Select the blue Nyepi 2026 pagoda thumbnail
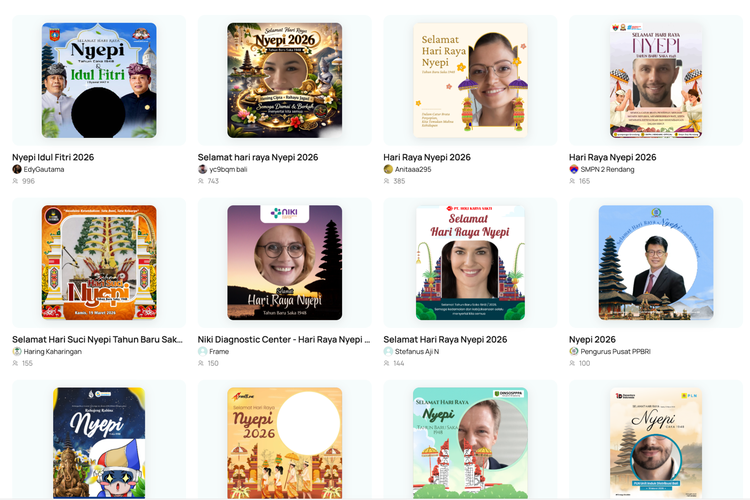Screen dimensions: 750x500 pyautogui.click(x=656, y=263)
